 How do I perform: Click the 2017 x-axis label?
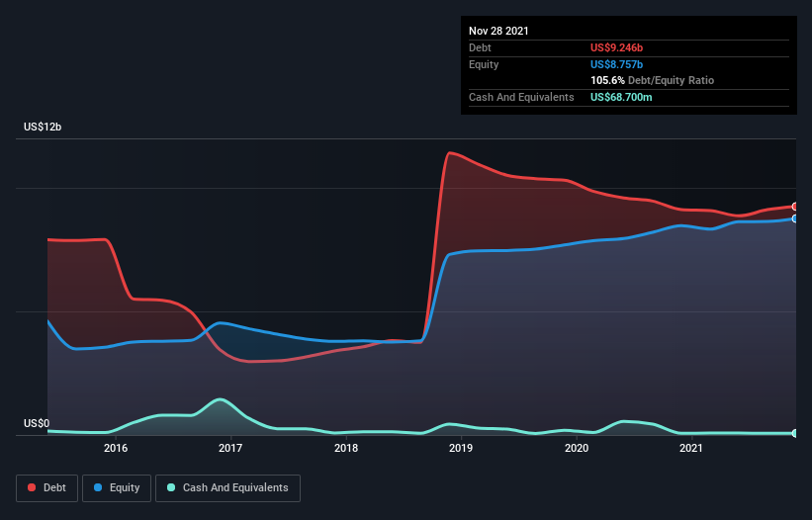pyautogui.click(x=230, y=448)
